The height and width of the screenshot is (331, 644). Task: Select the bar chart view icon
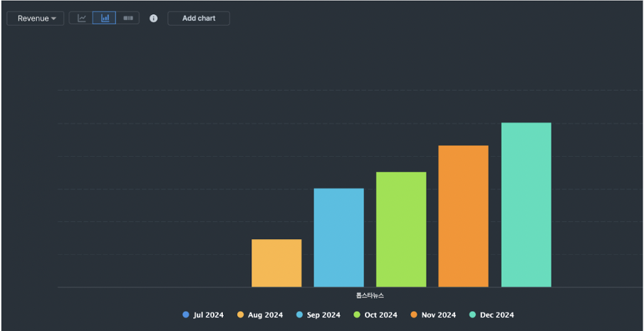coord(105,19)
